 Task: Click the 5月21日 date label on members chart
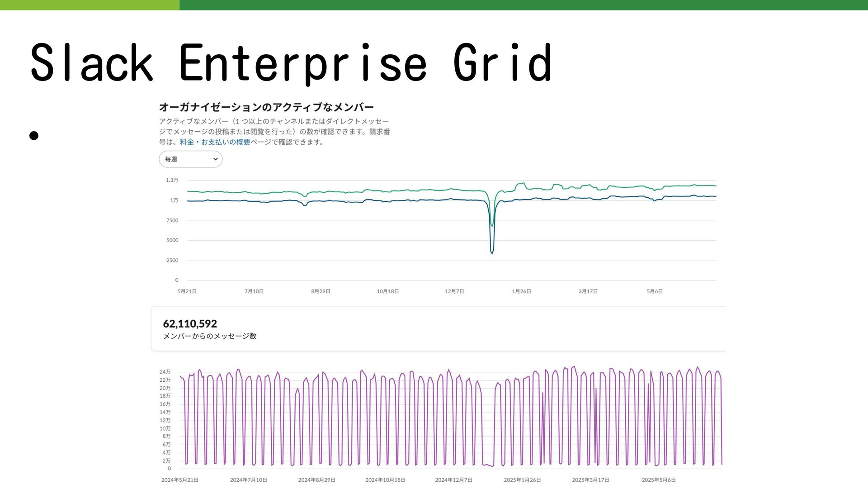coord(187,291)
